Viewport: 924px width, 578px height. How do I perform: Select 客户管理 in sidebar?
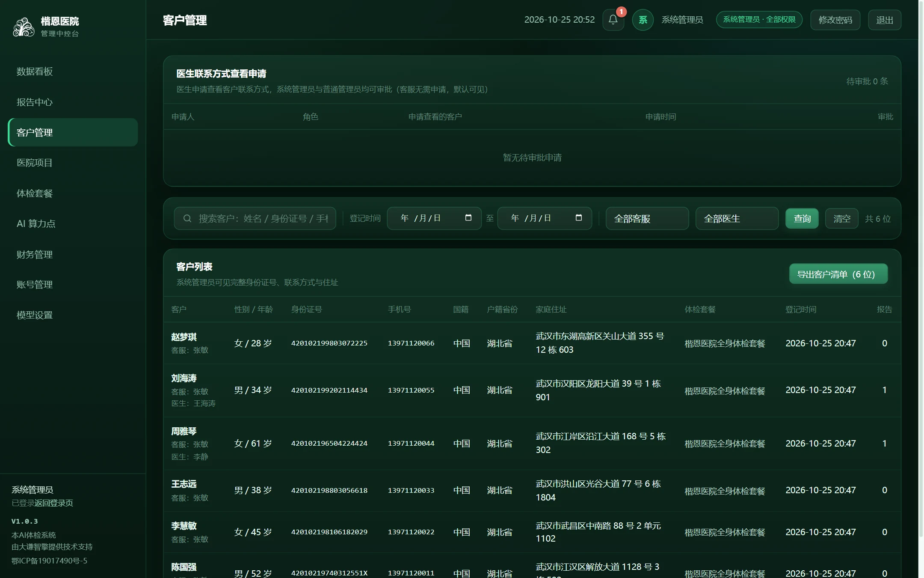pos(73,132)
